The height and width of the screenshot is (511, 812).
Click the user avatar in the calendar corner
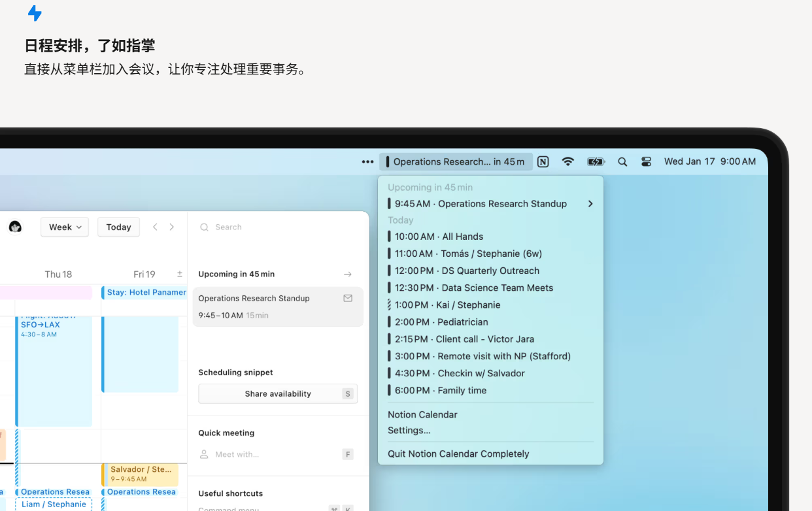pos(15,227)
